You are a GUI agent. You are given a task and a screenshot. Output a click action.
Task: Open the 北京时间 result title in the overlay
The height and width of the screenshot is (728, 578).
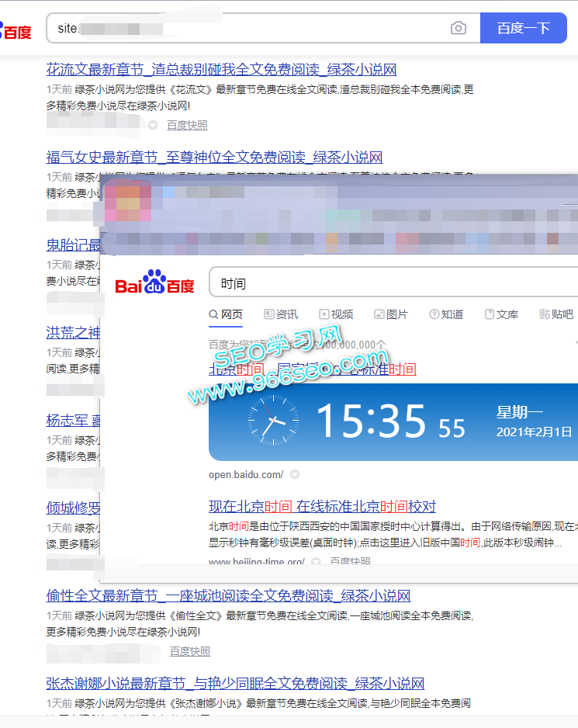tap(313, 369)
